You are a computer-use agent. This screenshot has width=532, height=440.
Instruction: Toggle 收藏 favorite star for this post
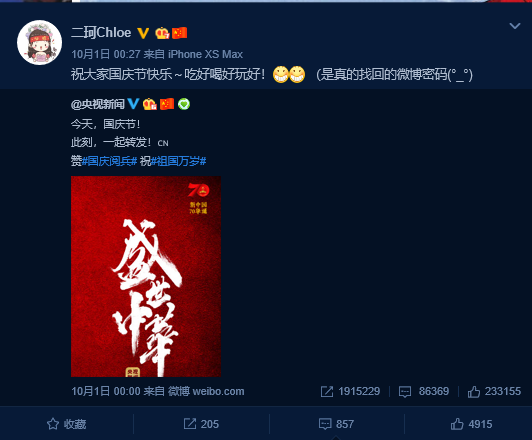click(x=66, y=424)
